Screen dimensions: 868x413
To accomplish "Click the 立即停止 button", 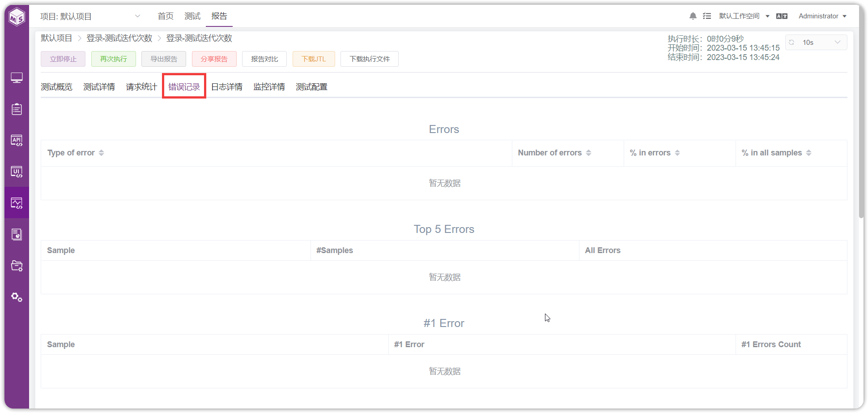I will tap(63, 59).
